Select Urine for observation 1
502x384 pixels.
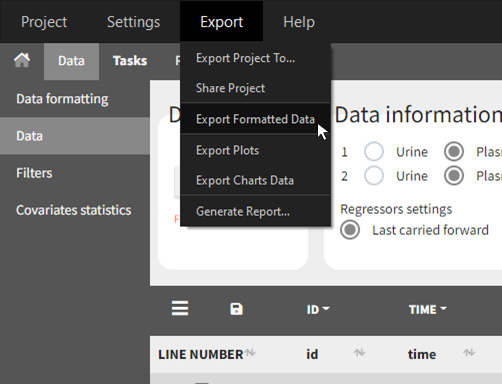tap(374, 152)
